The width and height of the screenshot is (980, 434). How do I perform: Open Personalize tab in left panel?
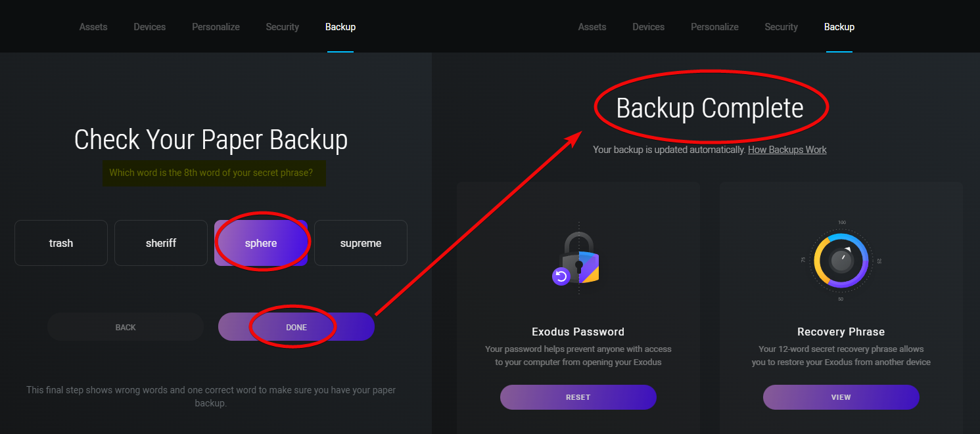click(x=216, y=27)
